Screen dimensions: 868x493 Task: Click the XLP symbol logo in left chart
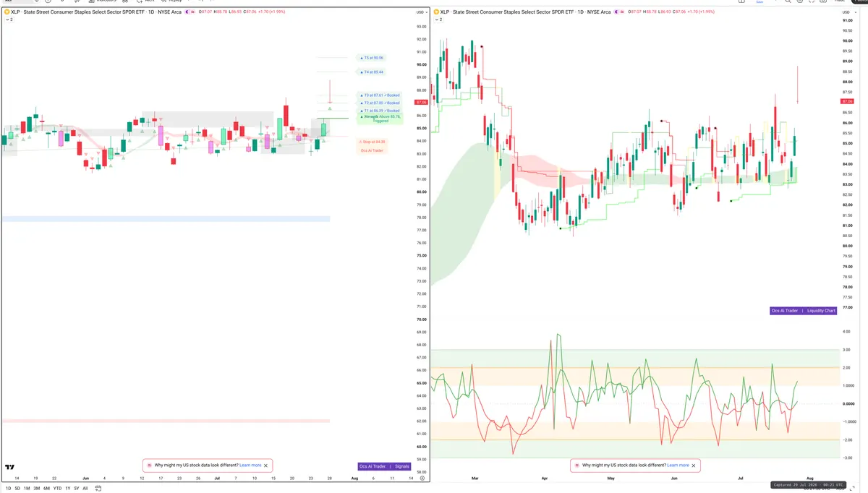[7, 12]
